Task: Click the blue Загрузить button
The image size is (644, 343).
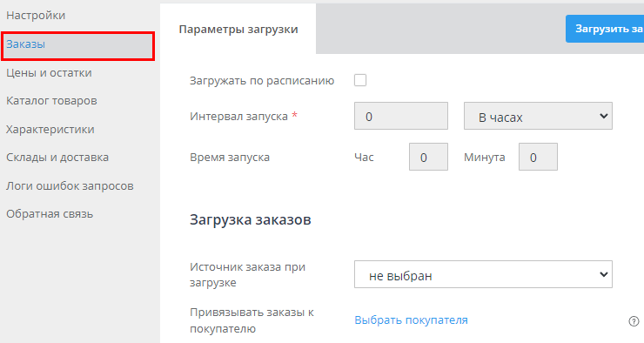Action: pos(605,29)
